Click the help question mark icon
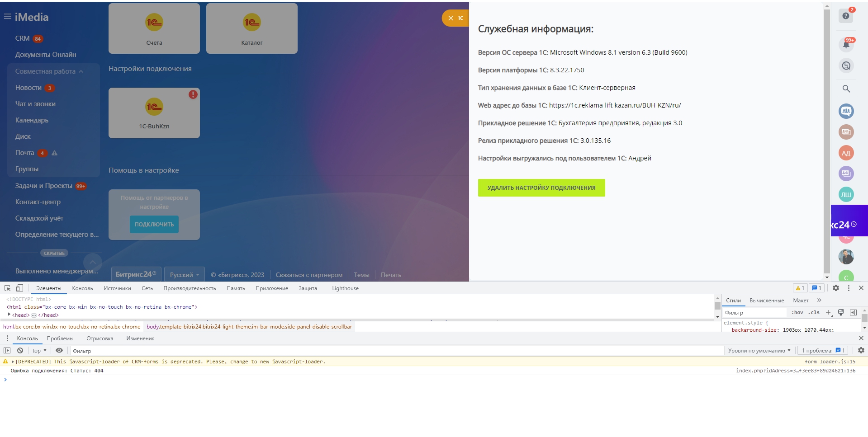The image size is (868, 437). coord(846,16)
